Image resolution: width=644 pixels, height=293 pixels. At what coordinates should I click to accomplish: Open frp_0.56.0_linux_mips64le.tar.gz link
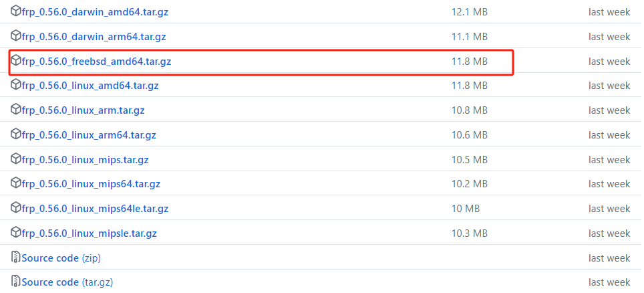[95, 209]
